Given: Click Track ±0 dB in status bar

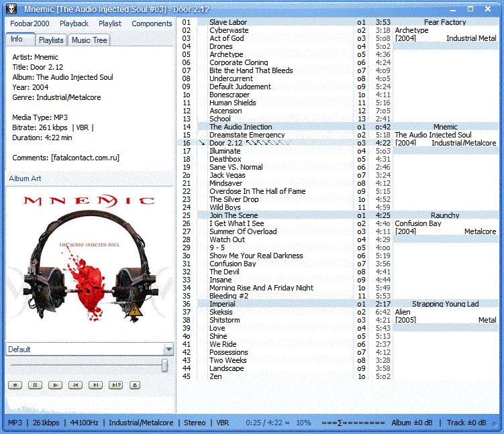Looking at the screenshot, I should click(x=466, y=423).
